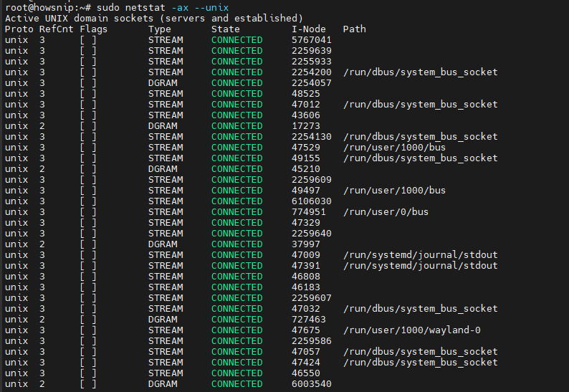Click DGRAM type in the 2254057 row
Image resolution: width=569 pixels, height=392 pixels.
163,83
